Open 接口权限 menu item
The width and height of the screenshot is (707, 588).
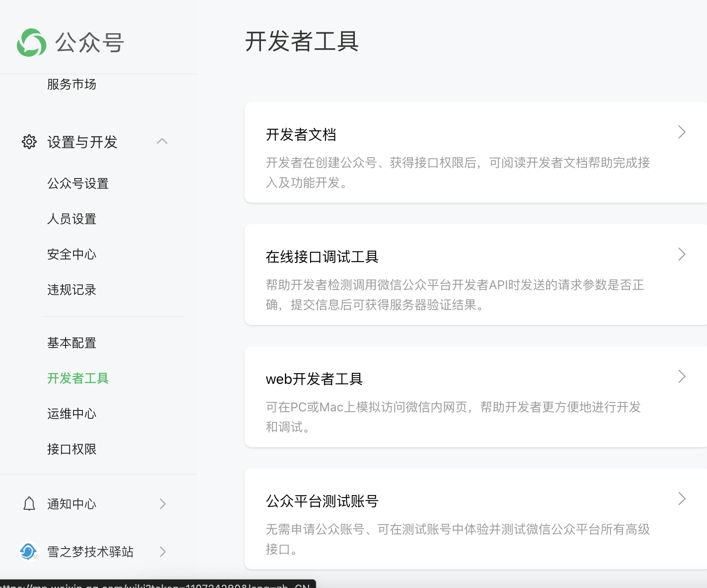click(72, 449)
